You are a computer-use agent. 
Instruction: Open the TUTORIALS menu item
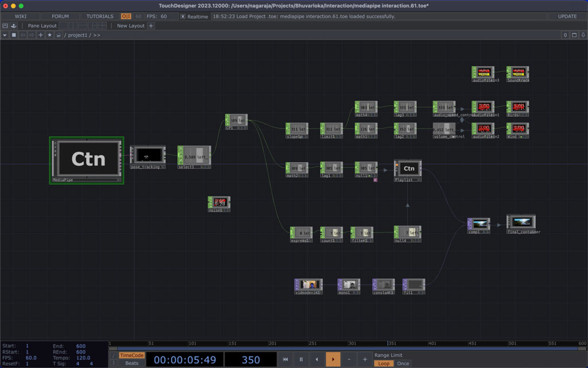point(99,17)
